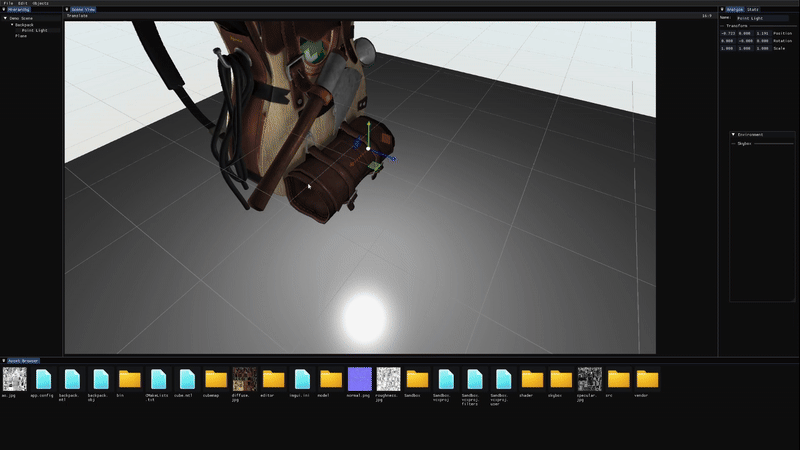Open the vendor folder icon
The width and height of the screenshot is (800, 450).
648,379
